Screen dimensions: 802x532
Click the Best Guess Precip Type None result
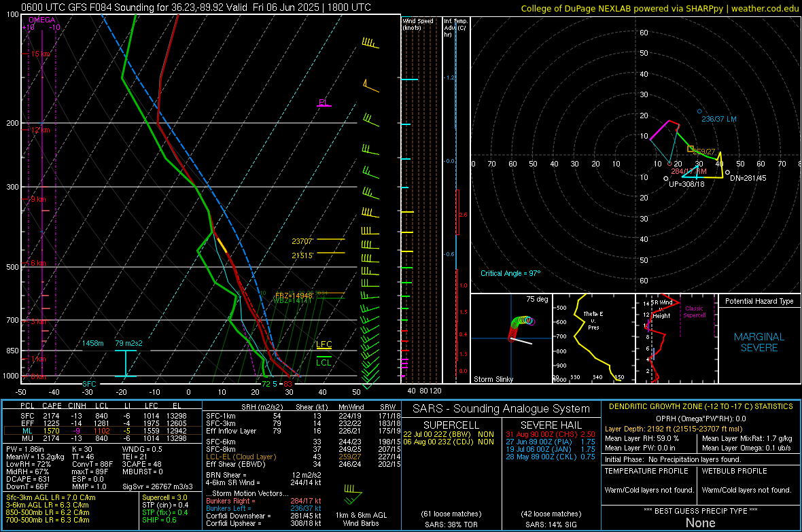(x=700, y=522)
